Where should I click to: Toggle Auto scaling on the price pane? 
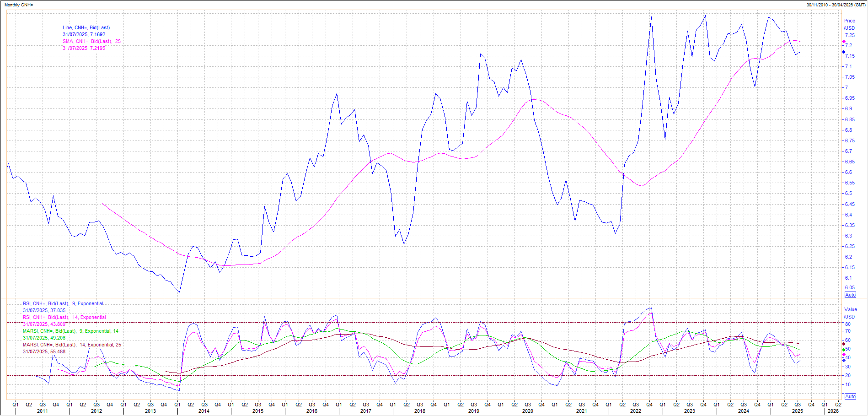click(x=850, y=295)
